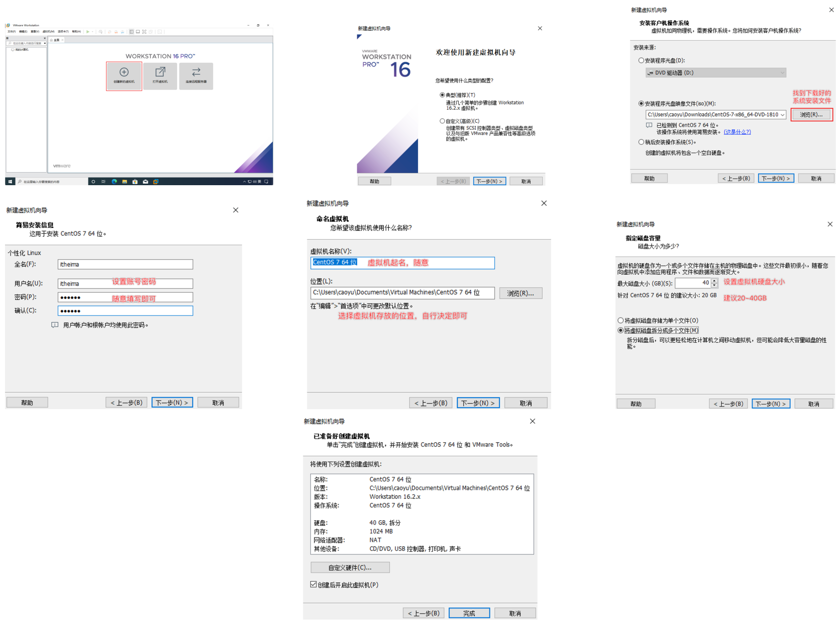Select My Computer in library tree
Screen dimensions: 840x622
20,50
